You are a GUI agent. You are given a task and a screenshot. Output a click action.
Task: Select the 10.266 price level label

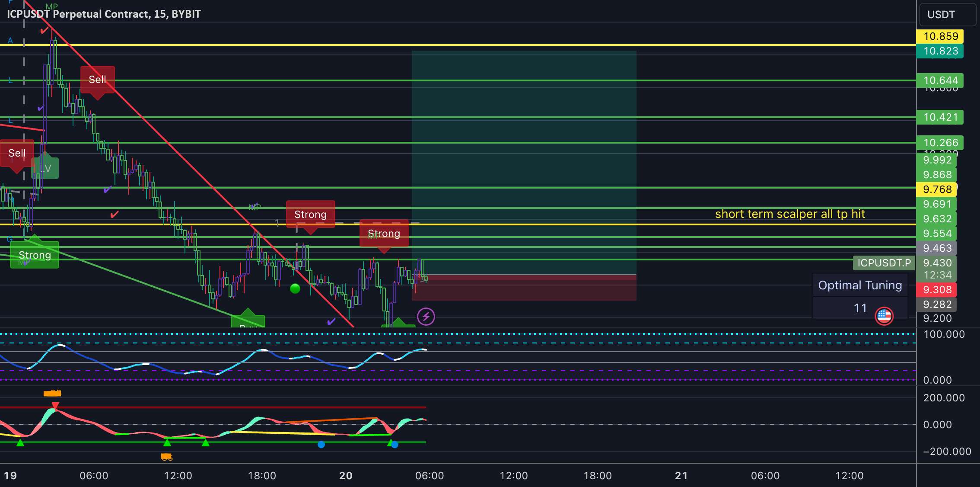[x=940, y=143]
